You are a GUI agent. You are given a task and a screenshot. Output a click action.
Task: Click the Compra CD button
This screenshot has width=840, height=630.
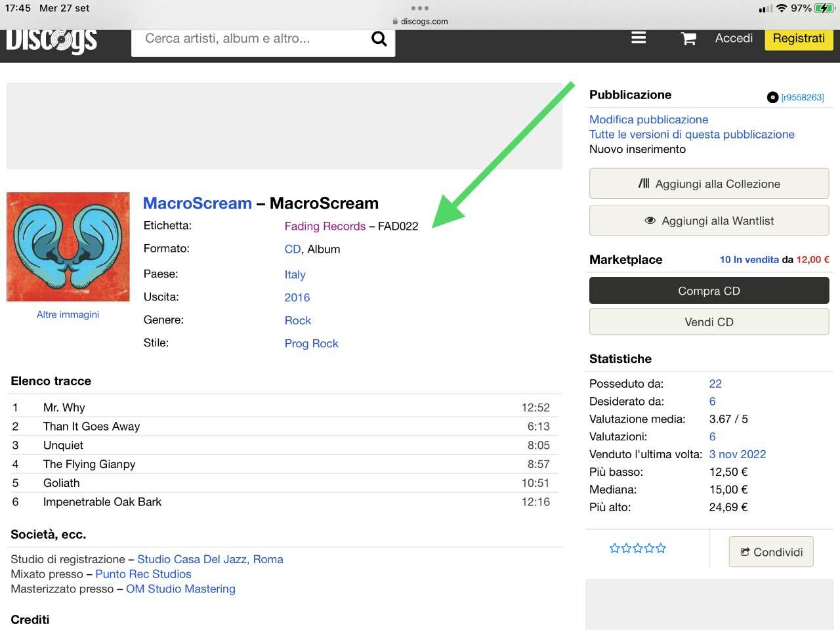click(x=709, y=291)
